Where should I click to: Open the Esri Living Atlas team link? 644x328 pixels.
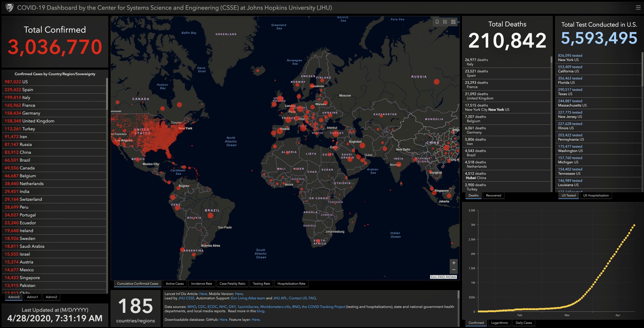(x=248, y=298)
